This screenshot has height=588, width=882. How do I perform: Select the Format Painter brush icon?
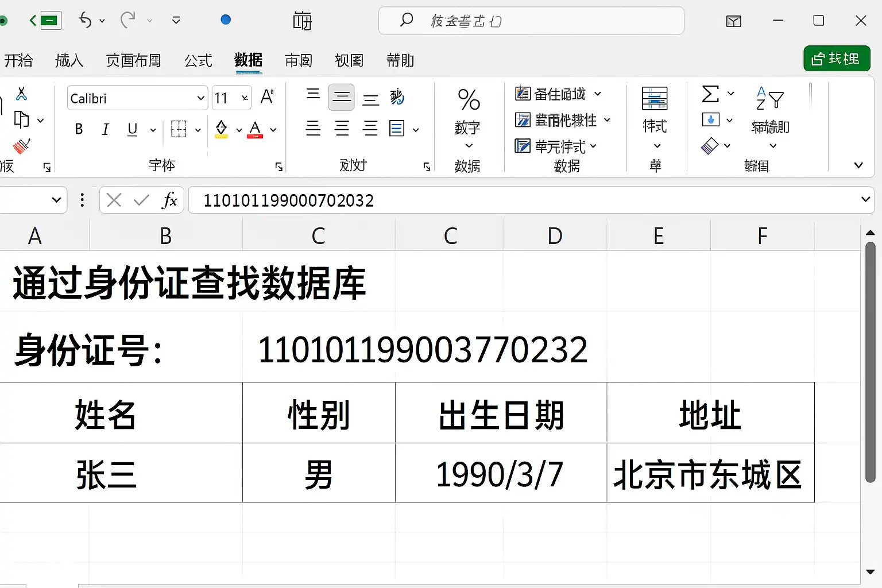click(22, 146)
